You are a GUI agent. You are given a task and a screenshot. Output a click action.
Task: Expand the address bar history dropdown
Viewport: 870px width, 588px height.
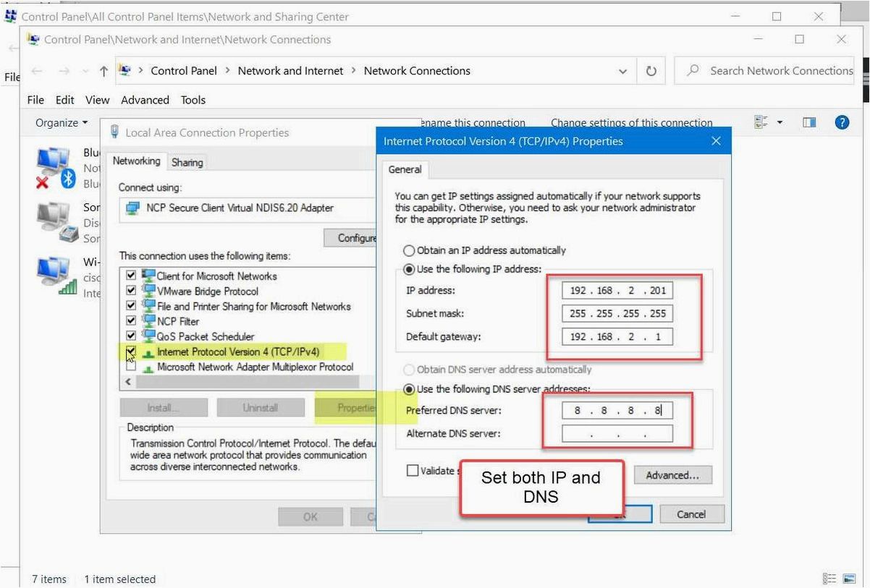pyautogui.click(x=623, y=71)
